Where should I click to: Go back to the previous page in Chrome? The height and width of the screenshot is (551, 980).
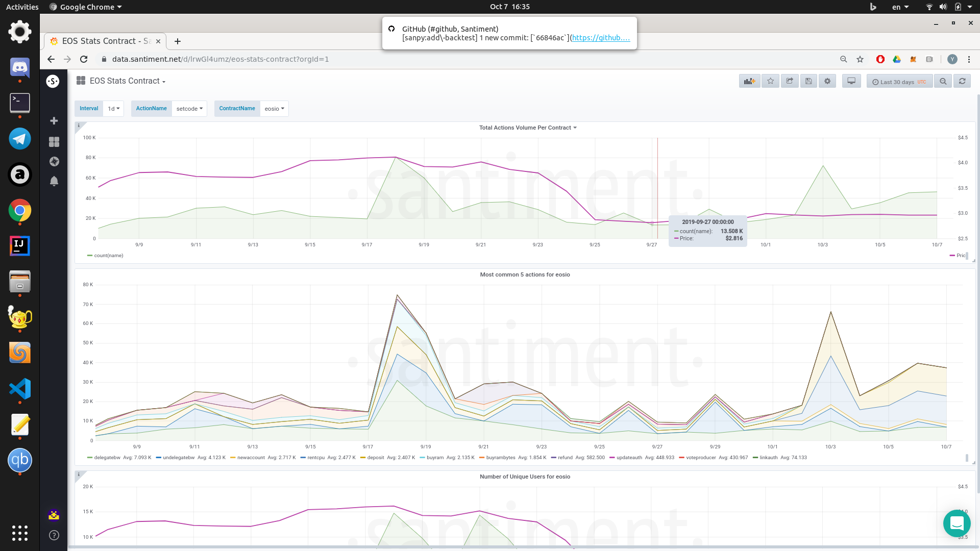click(51, 59)
